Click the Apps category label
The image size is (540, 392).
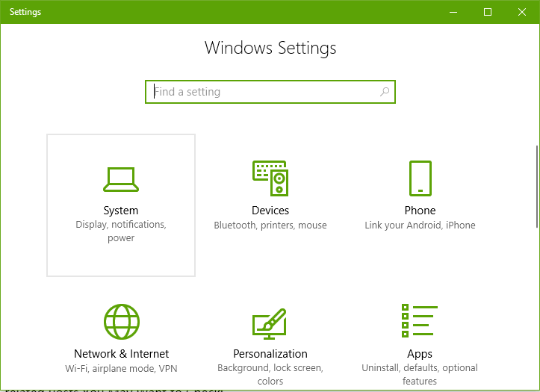pos(420,354)
